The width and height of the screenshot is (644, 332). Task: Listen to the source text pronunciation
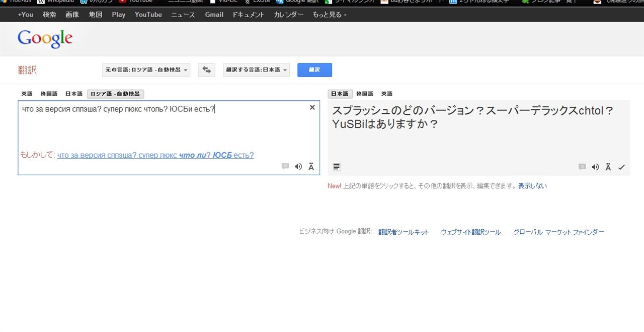click(298, 167)
